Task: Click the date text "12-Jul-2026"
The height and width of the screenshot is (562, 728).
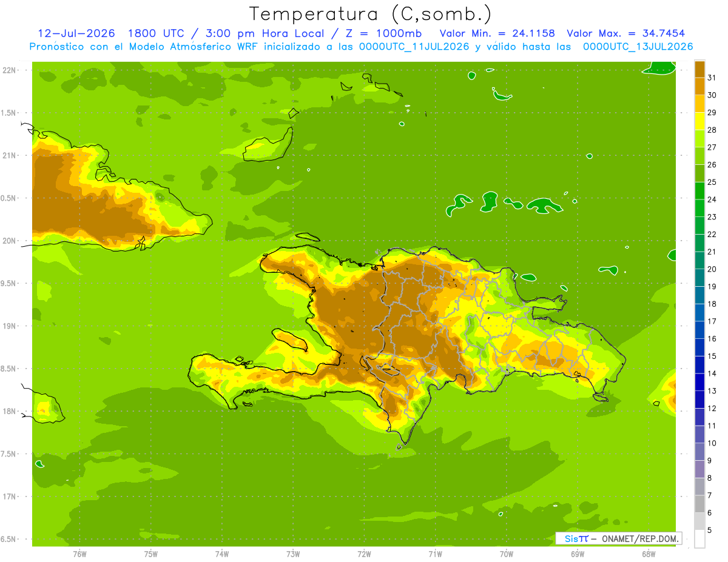Action: pos(76,33)
